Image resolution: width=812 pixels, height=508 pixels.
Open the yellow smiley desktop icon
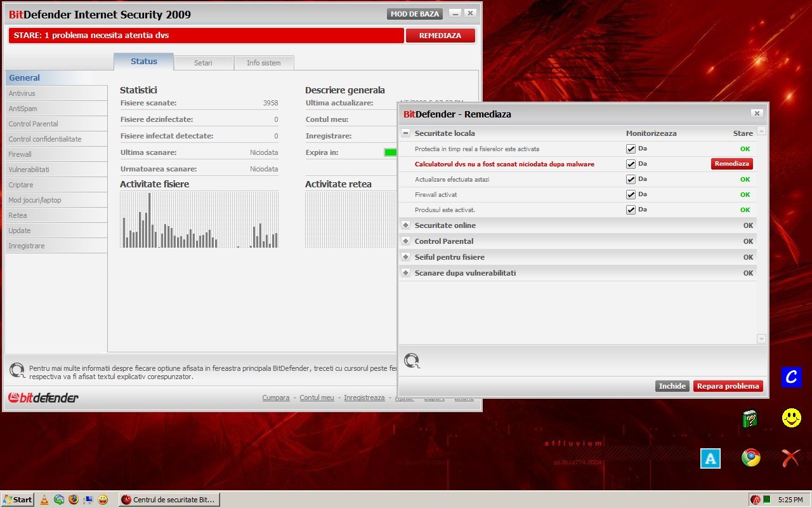[791, 418]
